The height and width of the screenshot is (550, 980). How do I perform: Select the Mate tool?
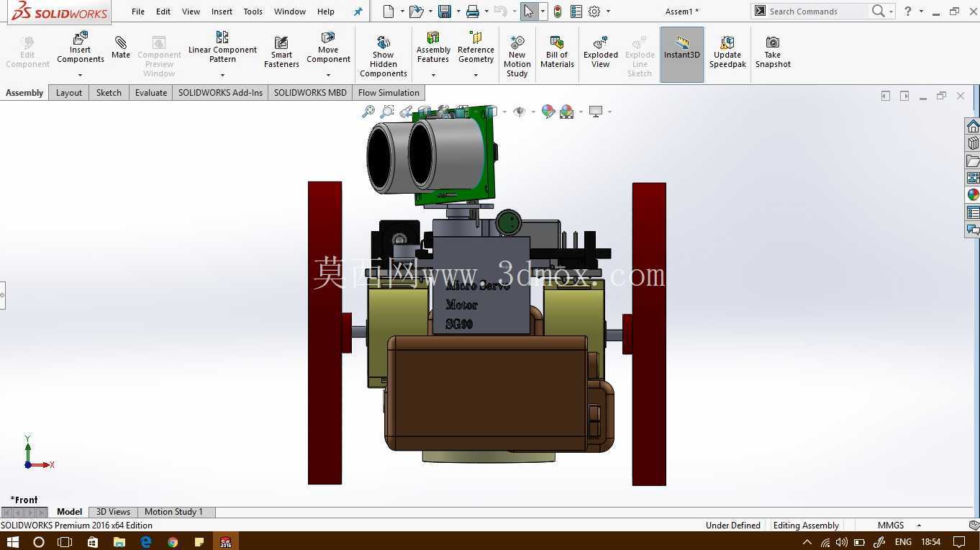pyautogui.click(x=121, y=48)
